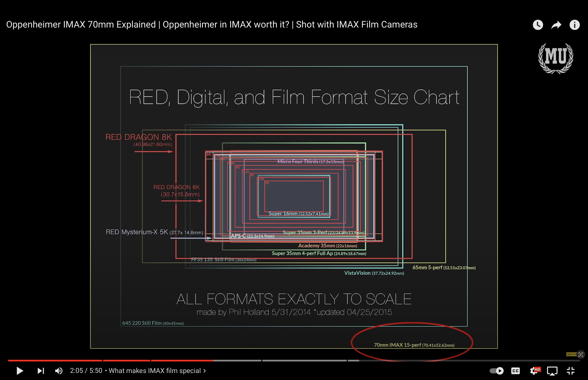This screenshot has width=588, height=380.
Task: Expand the 'What makes IMAX film special' chapter
Action: [x=157, y=371]
